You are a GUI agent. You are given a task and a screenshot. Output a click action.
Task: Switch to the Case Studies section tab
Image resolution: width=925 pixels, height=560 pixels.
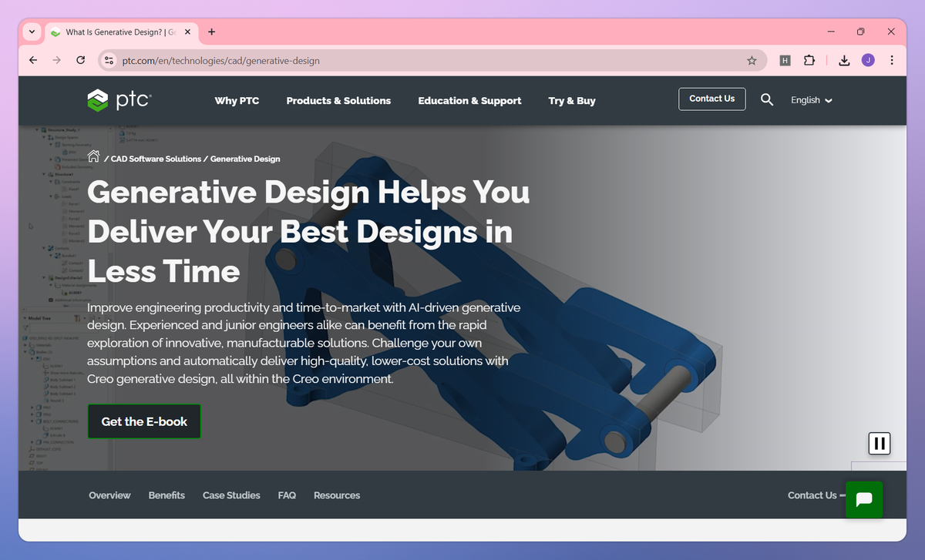[231, 495]
